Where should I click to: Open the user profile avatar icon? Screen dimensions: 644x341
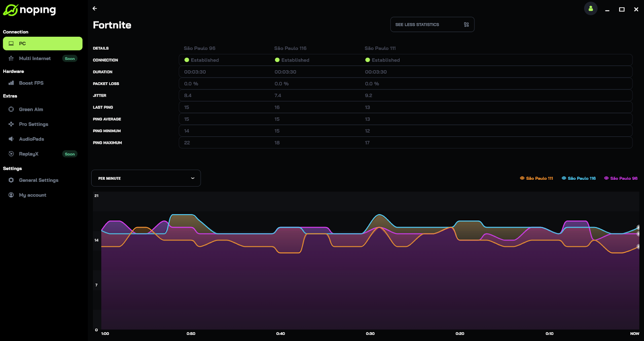(x=590, y=8)
